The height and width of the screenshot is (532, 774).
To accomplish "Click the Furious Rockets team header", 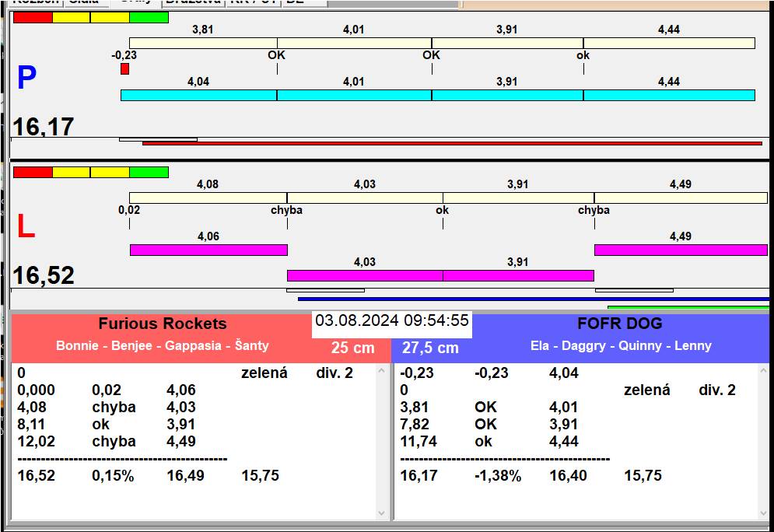I will pos(163,324).
